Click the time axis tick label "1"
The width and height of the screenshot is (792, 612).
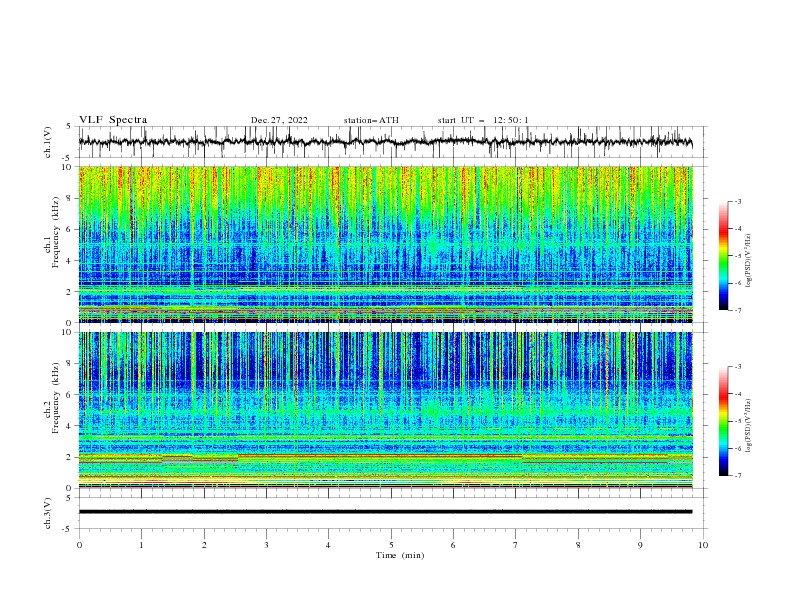tap(141, 545)
